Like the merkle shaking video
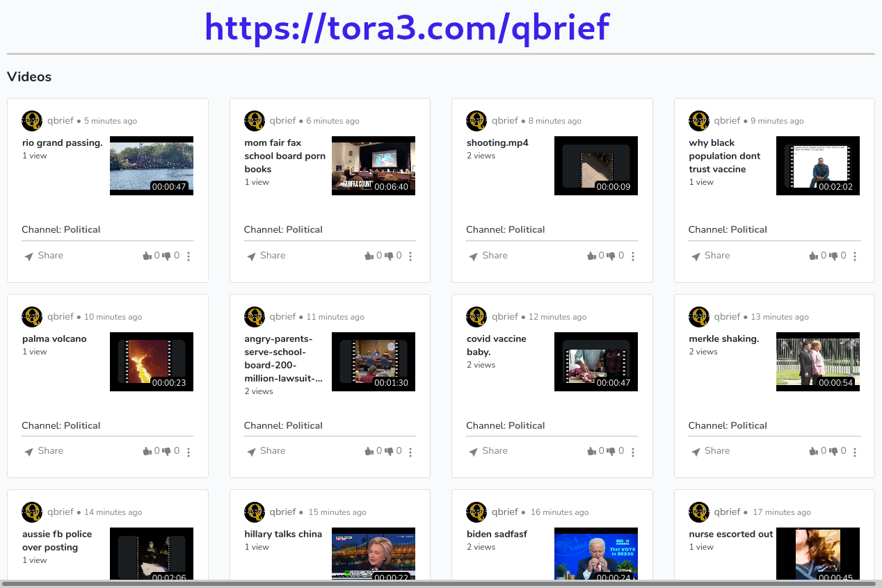The width and height of the screenshot is (882, 588). click(814, 451)
